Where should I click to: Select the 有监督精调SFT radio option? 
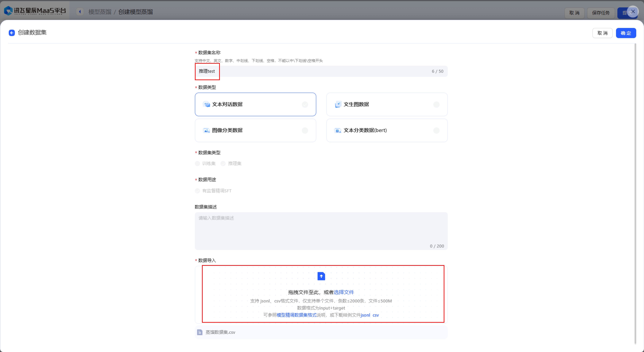tap(213, 191)
